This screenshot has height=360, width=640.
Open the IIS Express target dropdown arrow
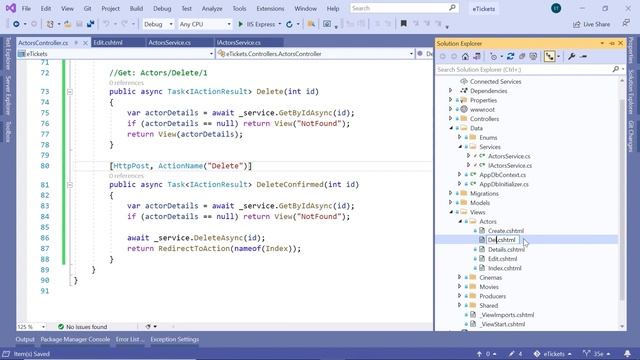[280, 24]
